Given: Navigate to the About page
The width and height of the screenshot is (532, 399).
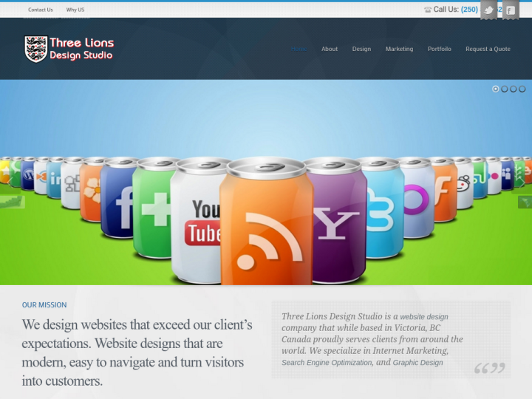Looking at the screenshot, I should pos(330,49).
